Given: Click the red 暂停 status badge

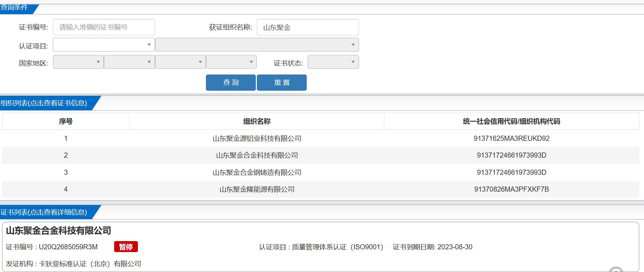Looking at the screenshot, I should click(126, 247).
